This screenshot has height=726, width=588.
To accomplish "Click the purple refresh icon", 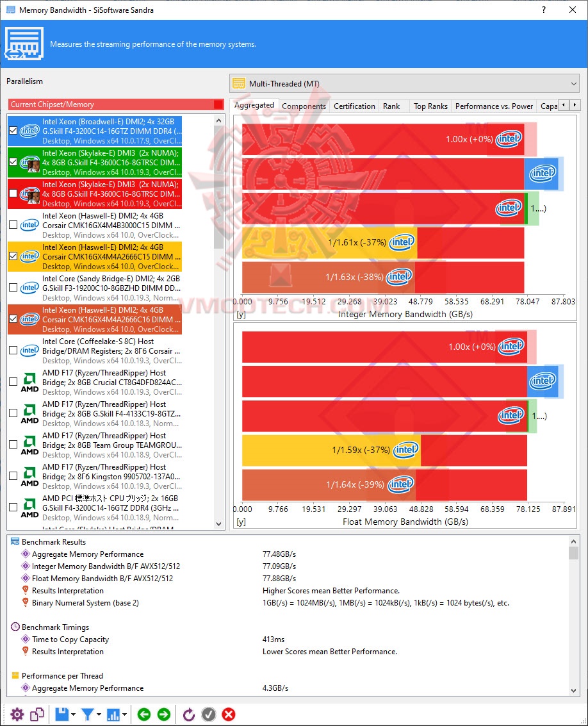I will tap(189, 714).
